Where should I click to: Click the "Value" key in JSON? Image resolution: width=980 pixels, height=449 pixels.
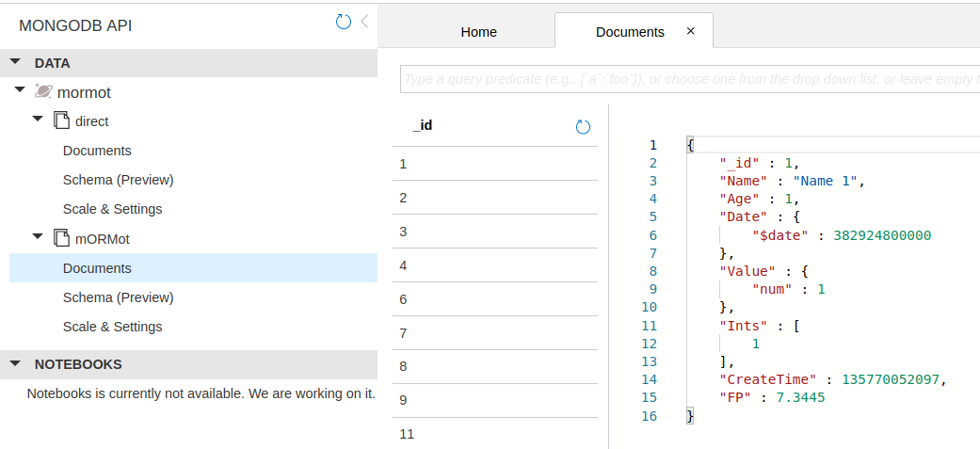747,271
